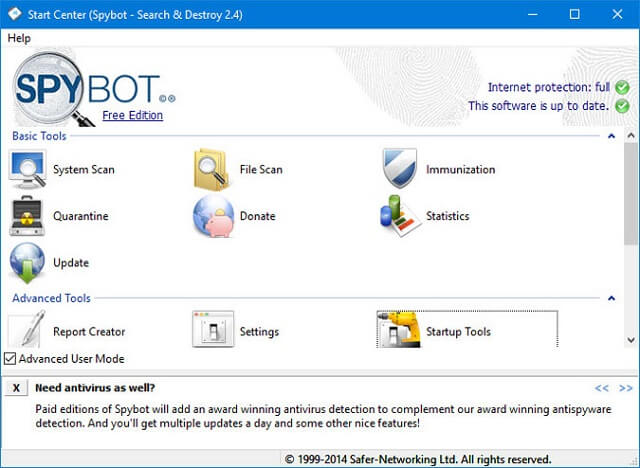Click the System Scan label
This screenshot has width=640, height=468.
coord(84,170)
